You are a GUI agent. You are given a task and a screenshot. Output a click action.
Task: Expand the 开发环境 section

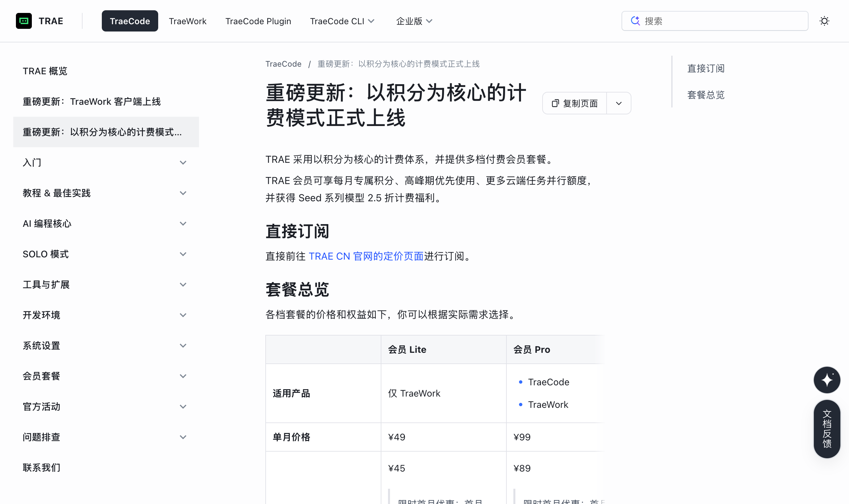(106, 315)
